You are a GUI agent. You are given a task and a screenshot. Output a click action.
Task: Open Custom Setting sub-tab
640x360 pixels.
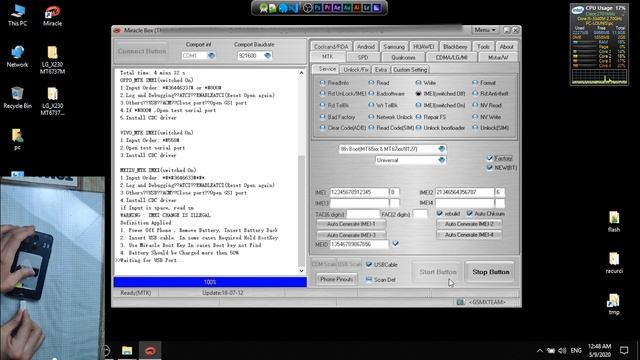(x=410, y=69)
